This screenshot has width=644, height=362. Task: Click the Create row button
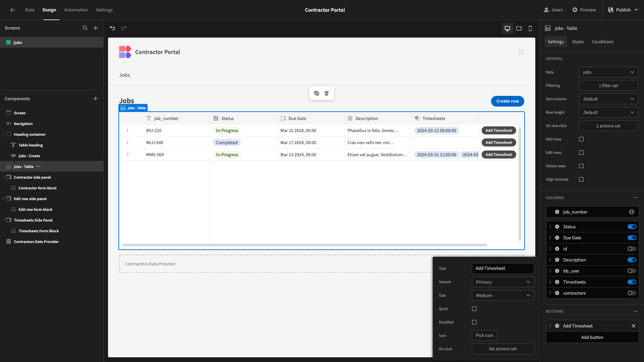(x=507, y=101)
